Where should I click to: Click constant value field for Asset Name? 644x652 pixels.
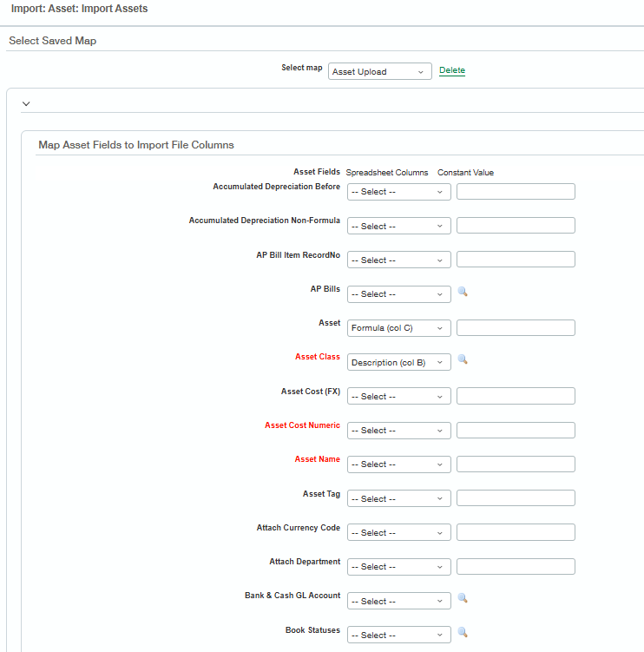pos(516,464)
